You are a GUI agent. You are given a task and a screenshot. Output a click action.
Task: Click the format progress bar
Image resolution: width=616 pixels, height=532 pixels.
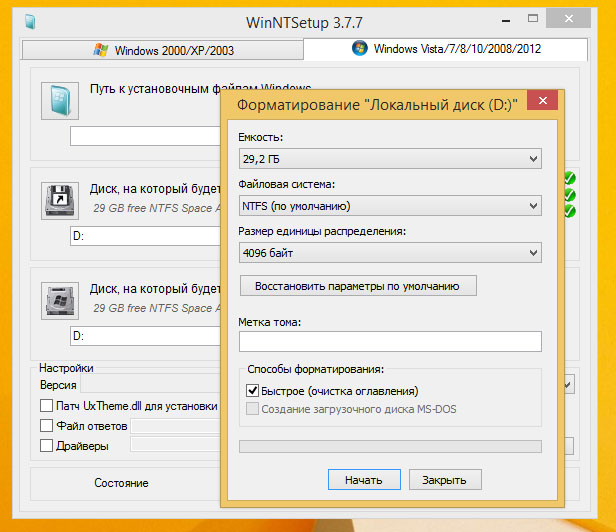click(x=390, y=446)
